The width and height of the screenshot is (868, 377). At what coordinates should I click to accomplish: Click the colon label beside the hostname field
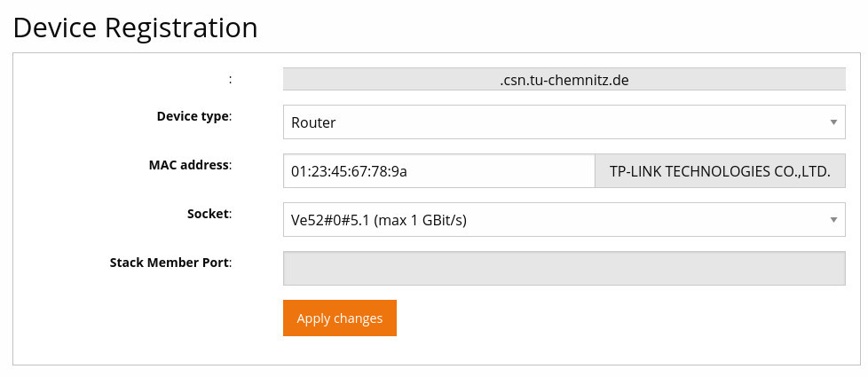click(230, 79)
